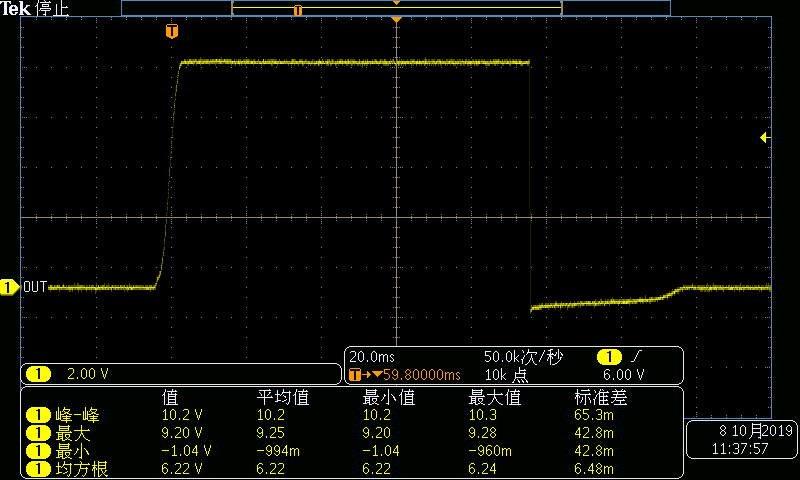The height and width of the screenshot is (480, 800).
Task: Click the 10k 点 record length readout
Action: point(506,375)
